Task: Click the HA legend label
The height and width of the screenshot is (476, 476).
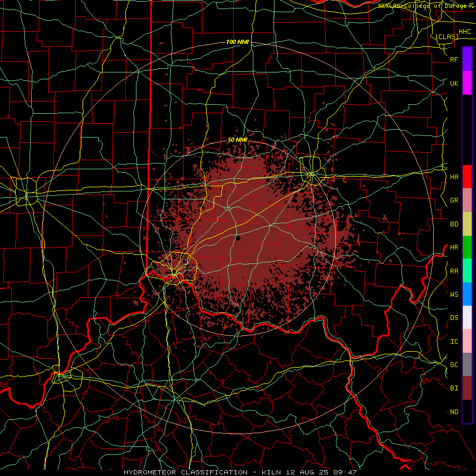Action: tap(454, 177)
